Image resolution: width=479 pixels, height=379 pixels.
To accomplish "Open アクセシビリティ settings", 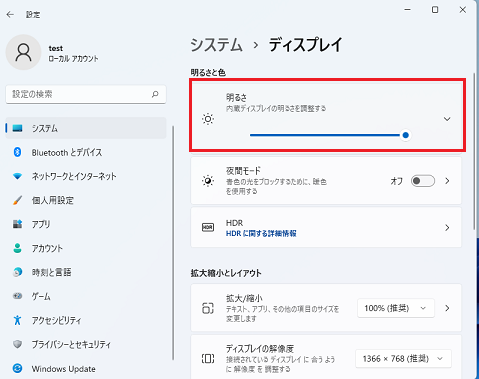I will click(x=86, y=320).
